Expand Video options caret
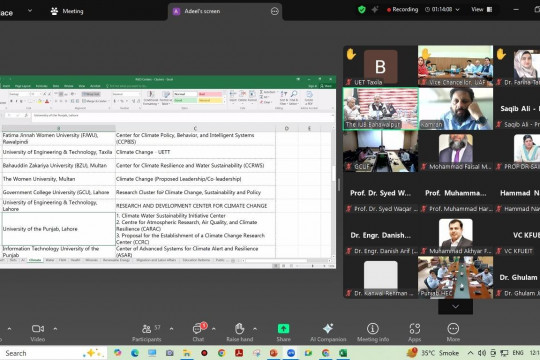 (x=55, y=329)
